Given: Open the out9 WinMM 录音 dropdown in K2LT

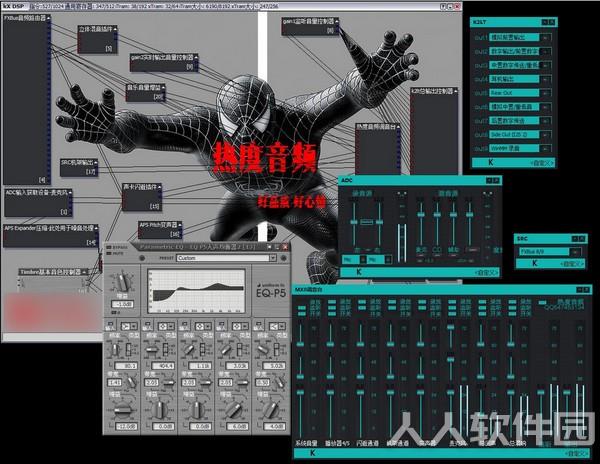Looking at the screenshot, I should [520, 148].
